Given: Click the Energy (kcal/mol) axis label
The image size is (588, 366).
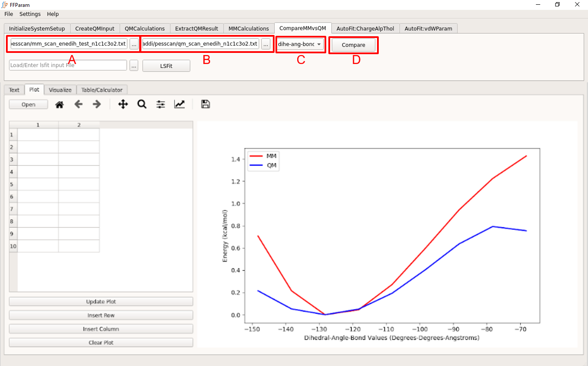Looking at the screenshot, I should [x=225, y=236].
